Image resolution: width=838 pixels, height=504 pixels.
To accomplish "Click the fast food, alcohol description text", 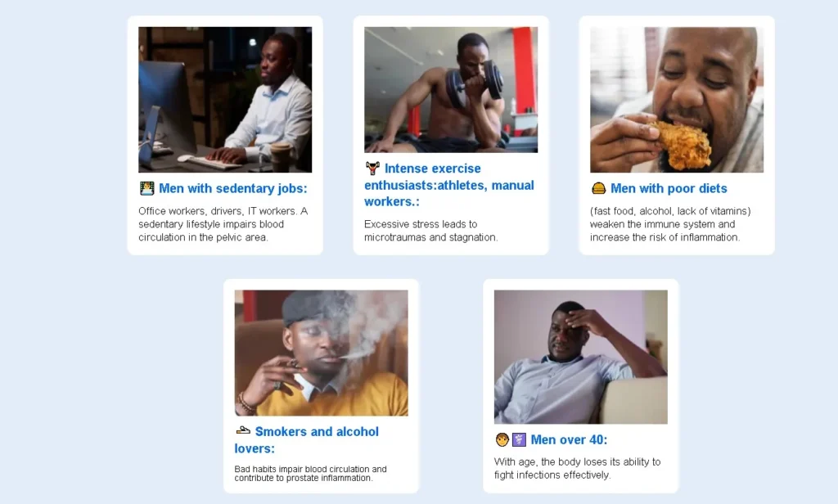I will (x=669, y=224).
